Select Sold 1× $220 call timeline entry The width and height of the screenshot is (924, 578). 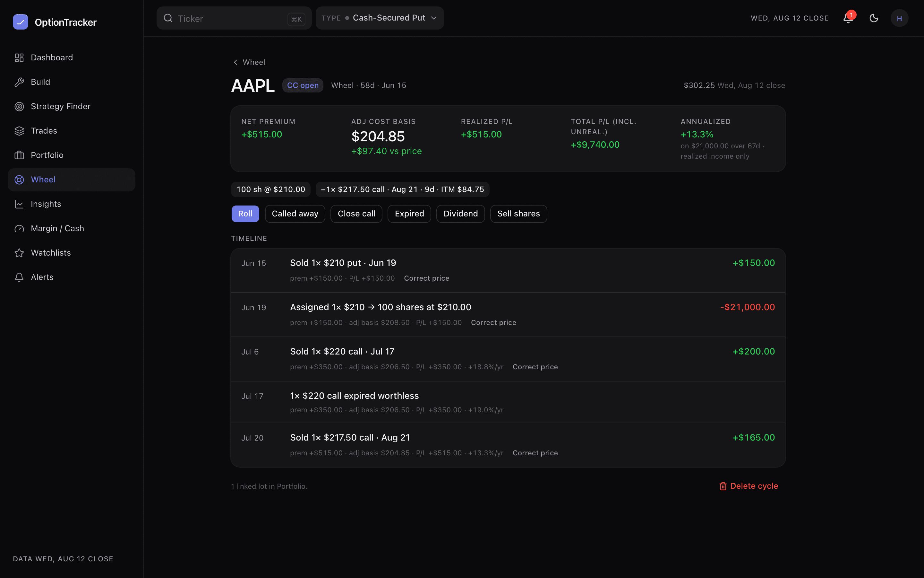[x=508, y=359]
